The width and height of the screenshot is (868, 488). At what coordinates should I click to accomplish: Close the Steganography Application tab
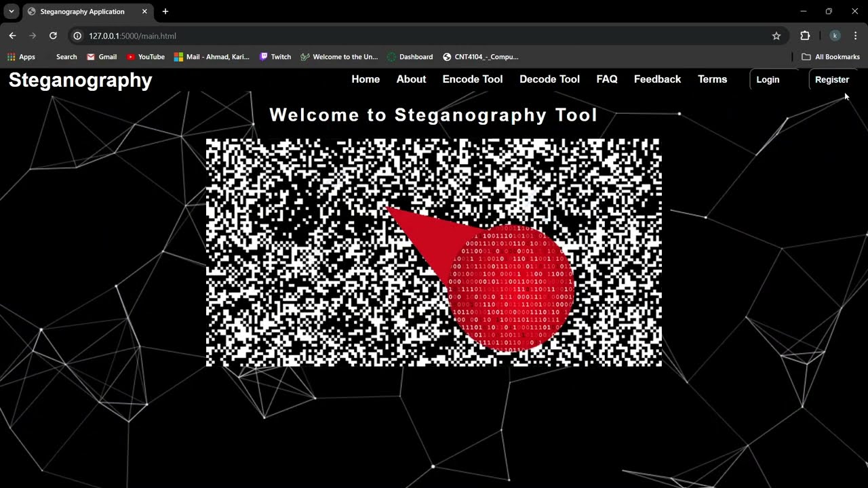click(144, 12)
